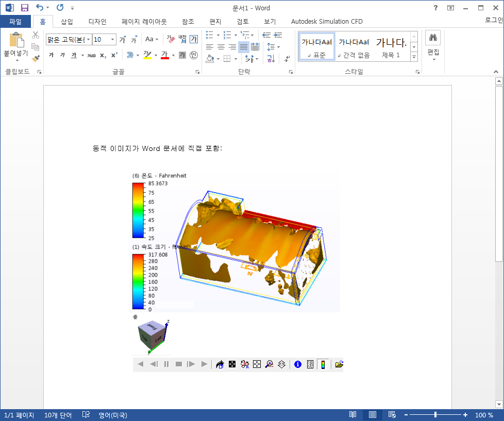
Task: Click the open file icon in CFD toolbar
Action: 339,364
